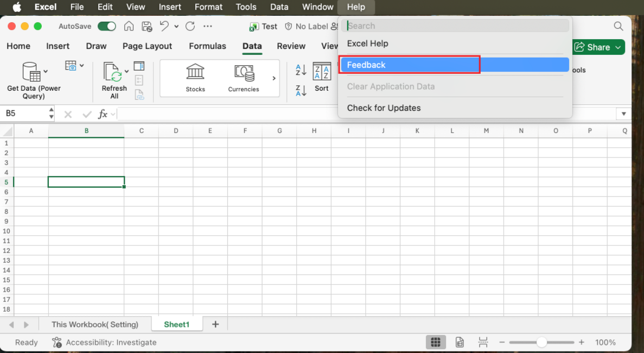Open the Review ribbon tab
The height and width of the screenshot is (353, 644).
point(291,46)
